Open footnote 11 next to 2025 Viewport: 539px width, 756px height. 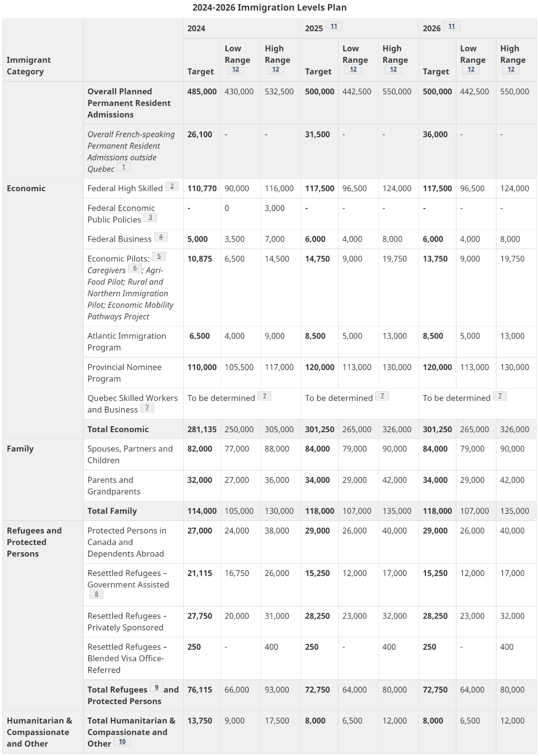click(334, 27)
